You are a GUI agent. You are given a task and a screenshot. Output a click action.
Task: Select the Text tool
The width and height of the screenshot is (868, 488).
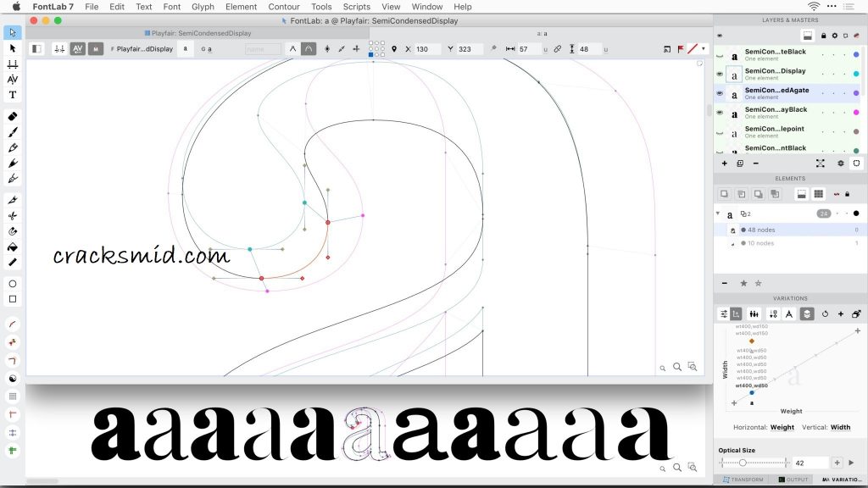click(x=13, y=95)
